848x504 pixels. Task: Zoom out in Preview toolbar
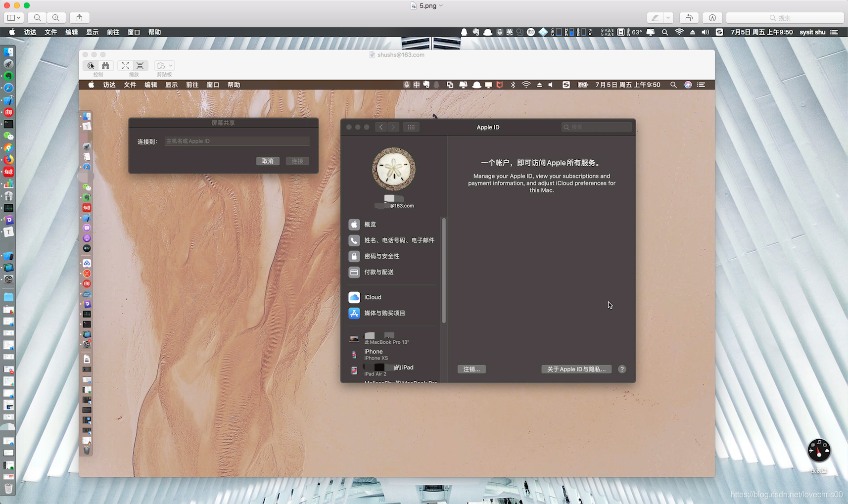[x=38, y=18]
